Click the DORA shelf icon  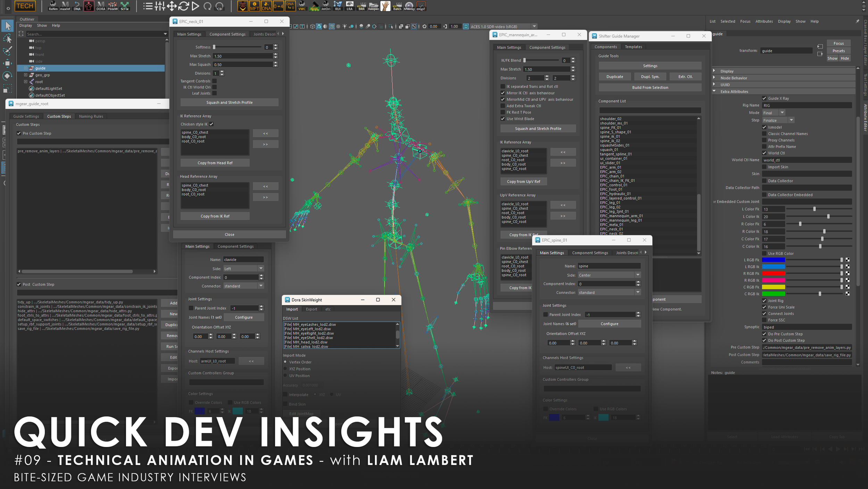pyautogui.click(x=101, y=6)
